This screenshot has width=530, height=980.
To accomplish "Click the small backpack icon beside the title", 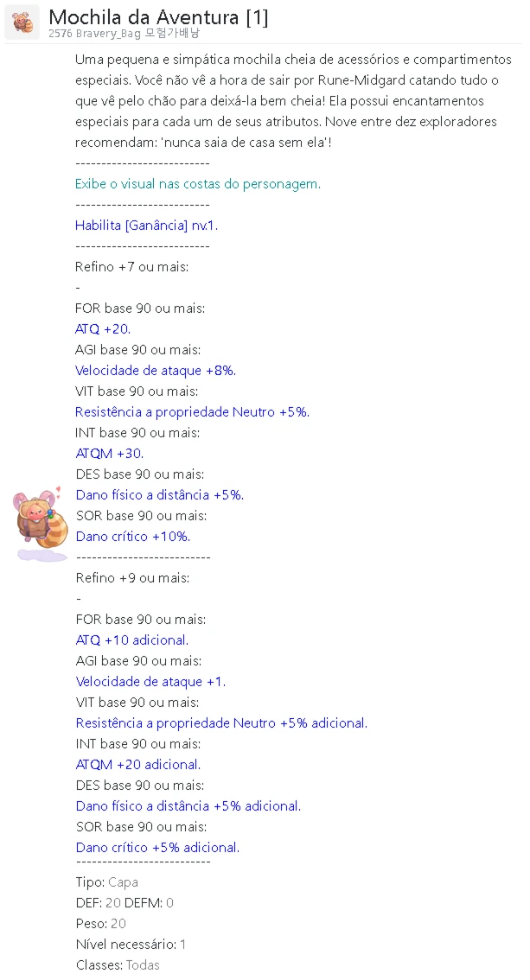I will point(22,22).
